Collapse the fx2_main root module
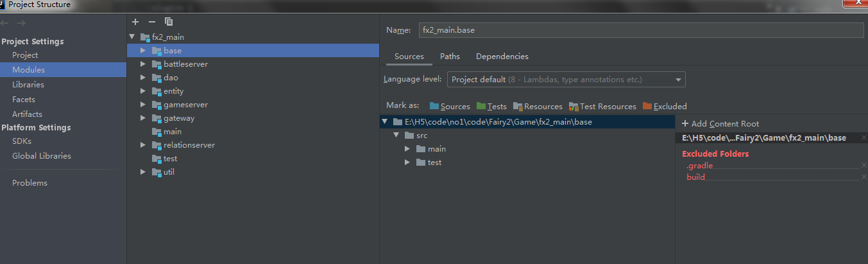This screenshot has width=868, height=264. (x=132, y=37)
